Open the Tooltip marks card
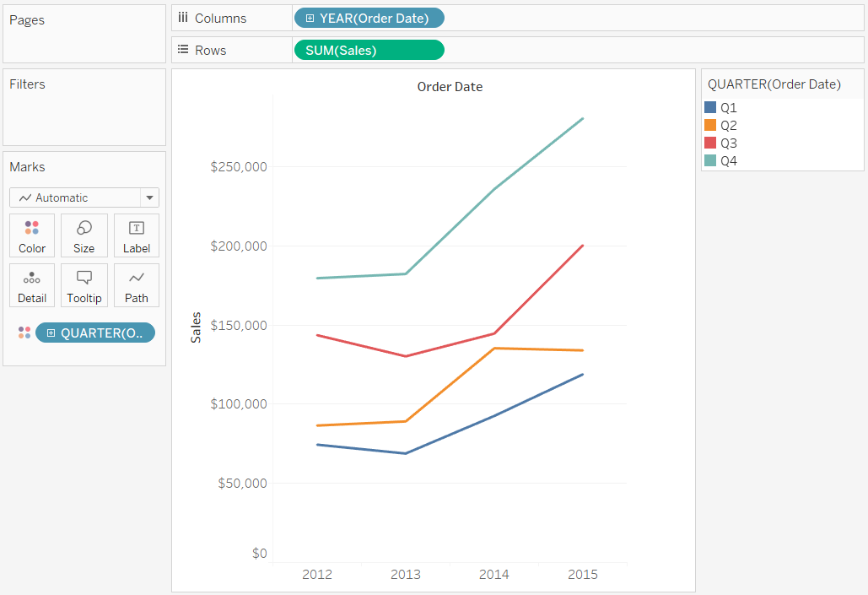The width and height of the screenshot is (868, 595). pyautogui.click(x=84, y=285)
